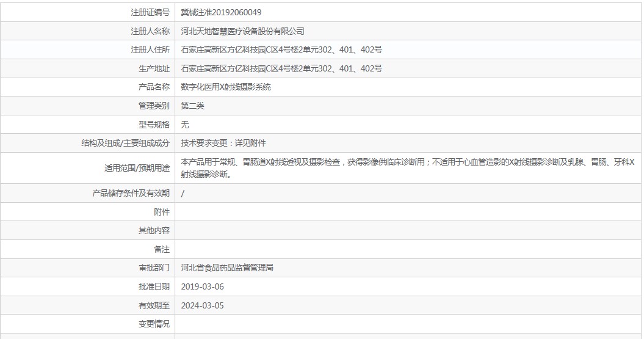
Task: Select the text 技术要求变更：详见附件
Action: point(223,143)
